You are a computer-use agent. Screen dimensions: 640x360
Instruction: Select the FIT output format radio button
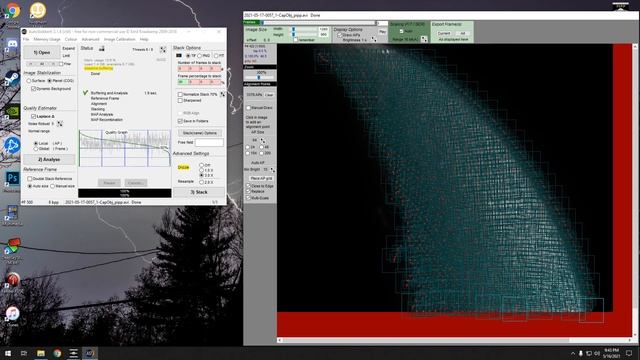pyautogui.click(x=216, y=56)
